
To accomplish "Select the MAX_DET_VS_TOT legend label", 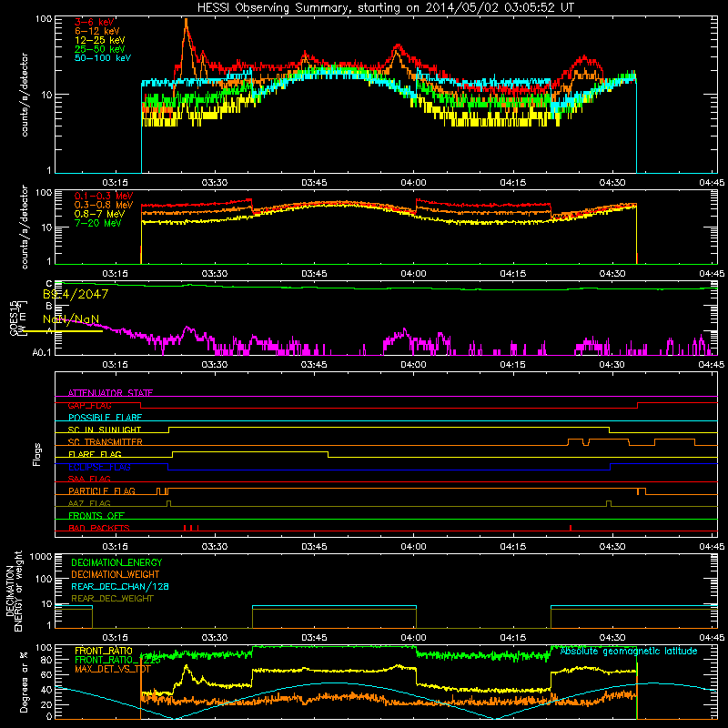I will point(112,669).
